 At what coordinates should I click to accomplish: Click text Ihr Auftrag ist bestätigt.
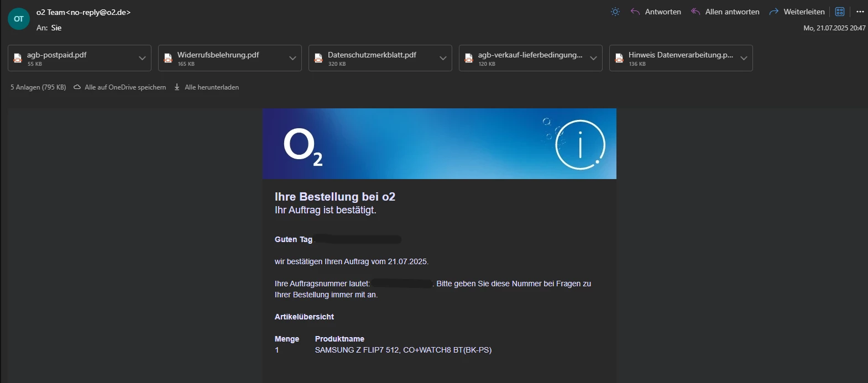(x=326, y=210)
